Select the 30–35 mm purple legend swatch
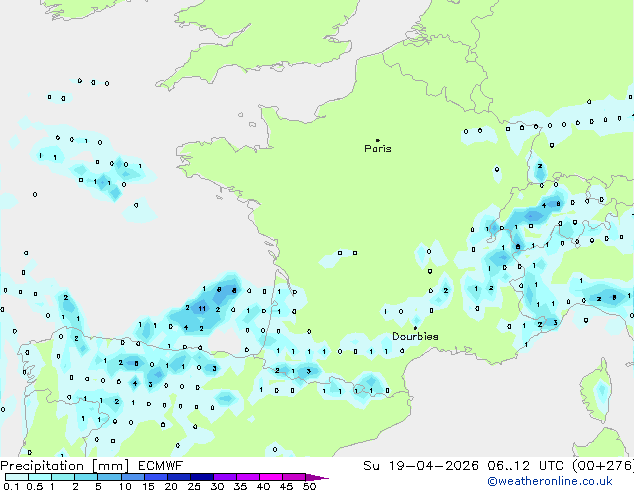 click(224, 477)
